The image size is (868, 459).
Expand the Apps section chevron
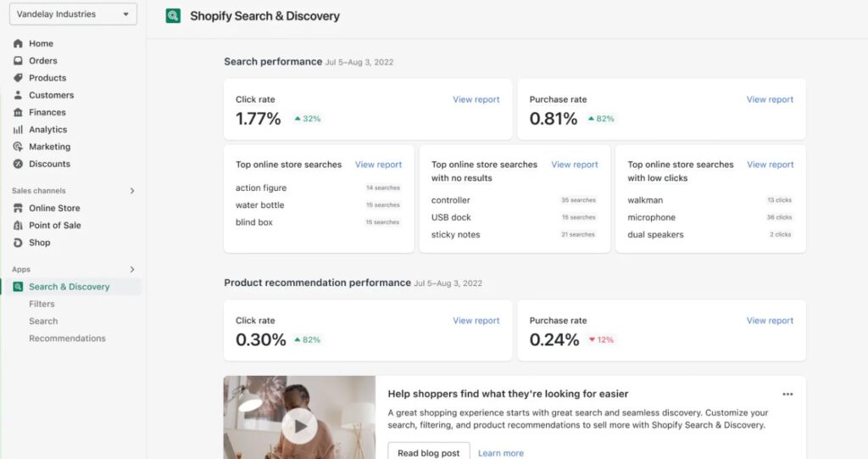pos(132,269)
